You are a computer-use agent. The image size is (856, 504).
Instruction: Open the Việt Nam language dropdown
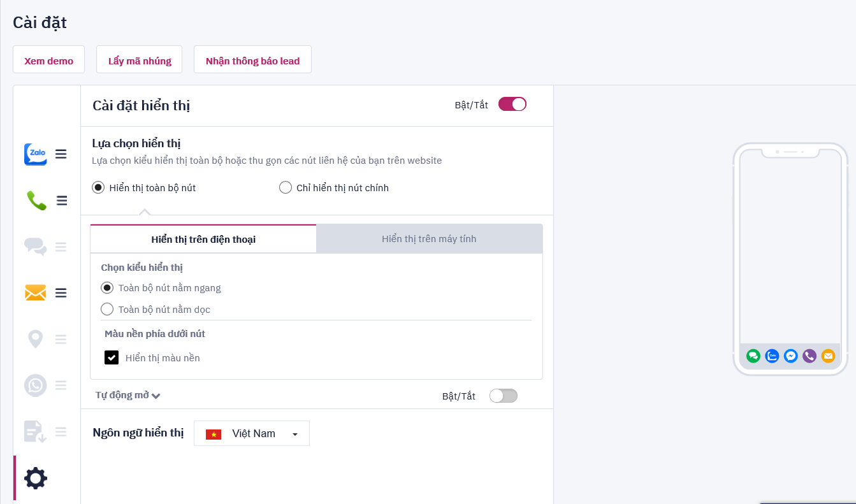point(252,433)
